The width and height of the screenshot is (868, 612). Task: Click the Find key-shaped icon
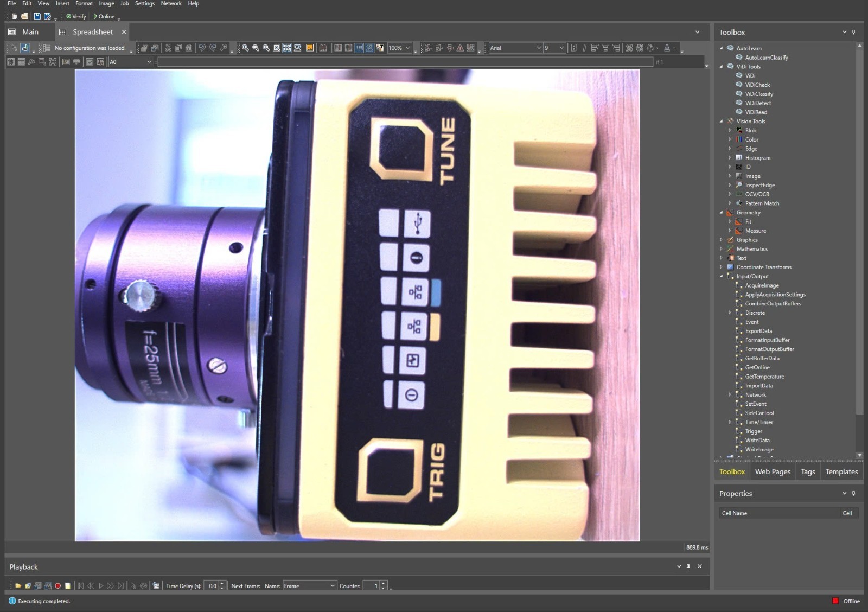click(x=224, y=48)
